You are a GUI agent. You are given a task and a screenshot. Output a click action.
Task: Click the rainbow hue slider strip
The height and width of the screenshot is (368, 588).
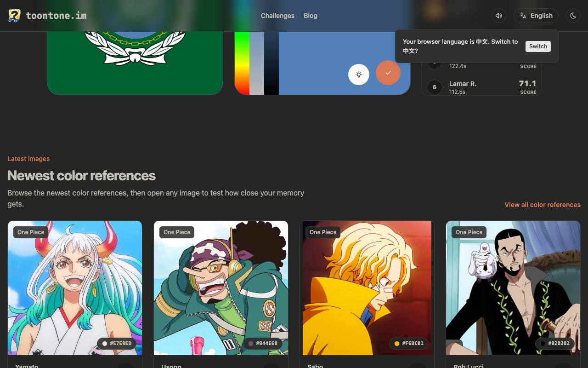(x=242, y=63)
